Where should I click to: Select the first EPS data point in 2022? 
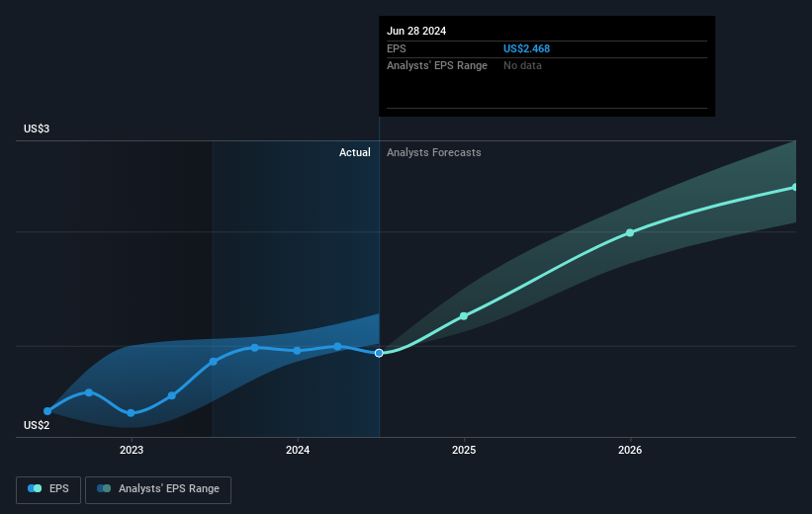47,411
